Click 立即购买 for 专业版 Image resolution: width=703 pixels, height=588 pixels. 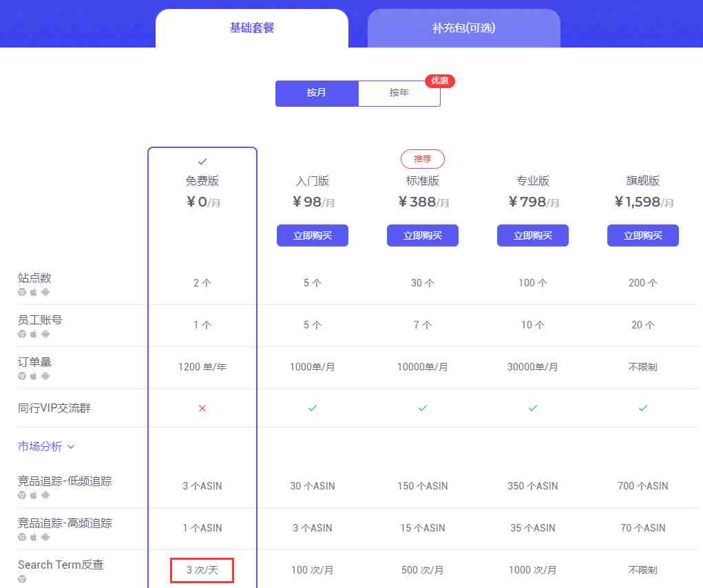(533, 235)
